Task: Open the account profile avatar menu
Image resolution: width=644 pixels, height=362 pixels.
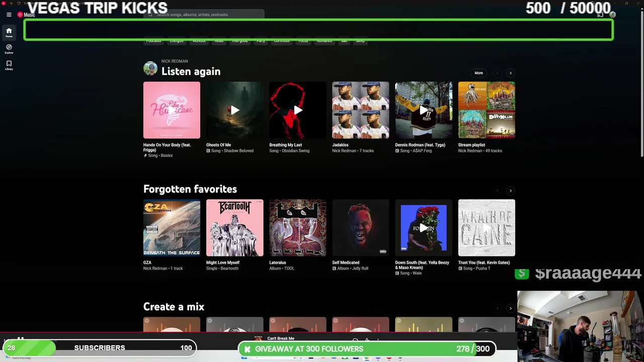Action: pos(612,15)
